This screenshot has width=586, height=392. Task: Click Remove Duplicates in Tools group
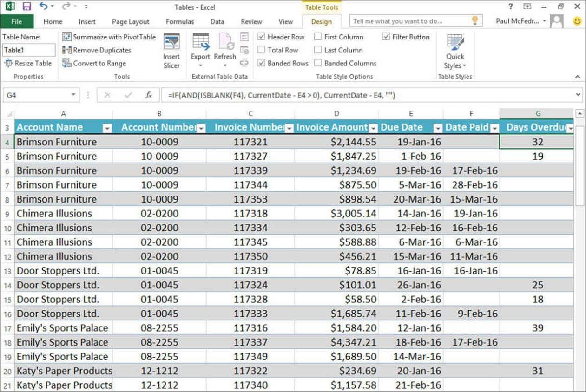pyautogui.click(x=97, y=50)
